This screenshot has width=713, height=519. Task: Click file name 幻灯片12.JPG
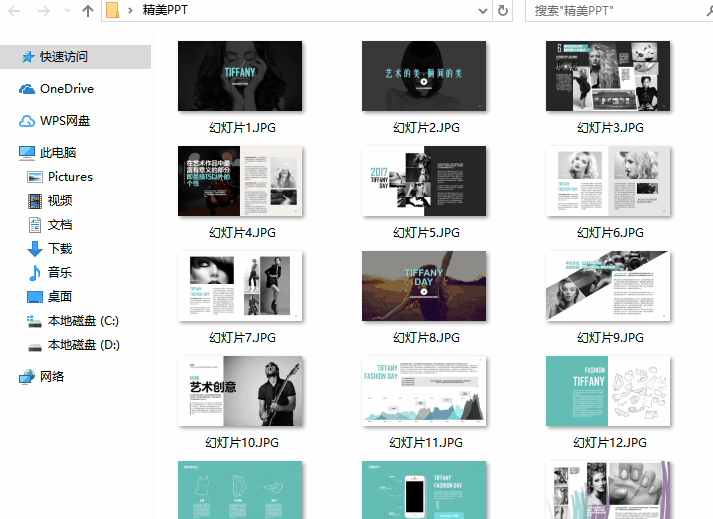[x=610, y=443]
